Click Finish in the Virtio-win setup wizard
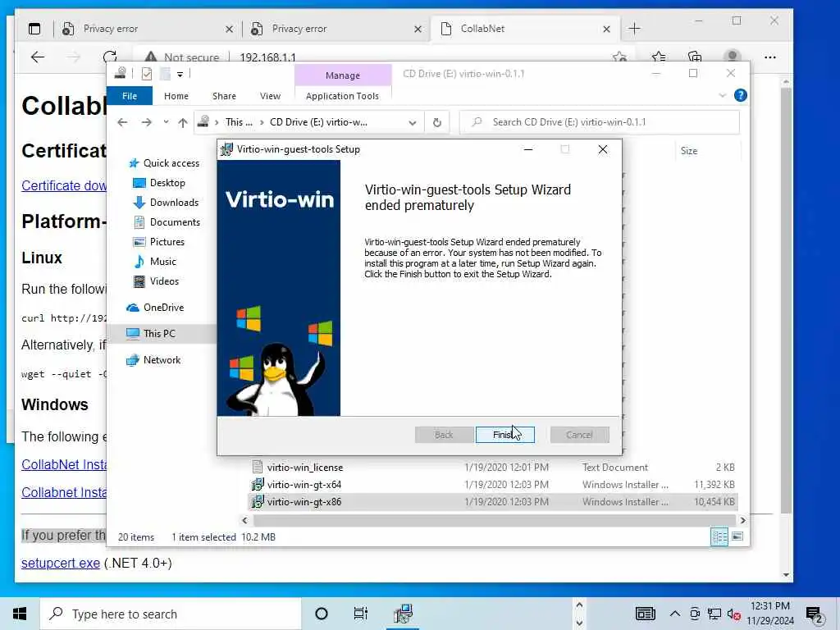 [504, 435]
